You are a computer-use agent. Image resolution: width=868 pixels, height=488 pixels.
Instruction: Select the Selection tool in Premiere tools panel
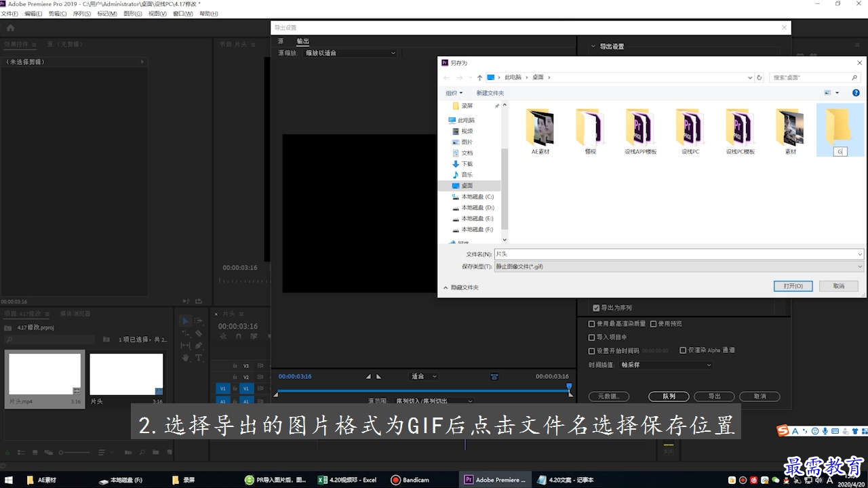185,321
